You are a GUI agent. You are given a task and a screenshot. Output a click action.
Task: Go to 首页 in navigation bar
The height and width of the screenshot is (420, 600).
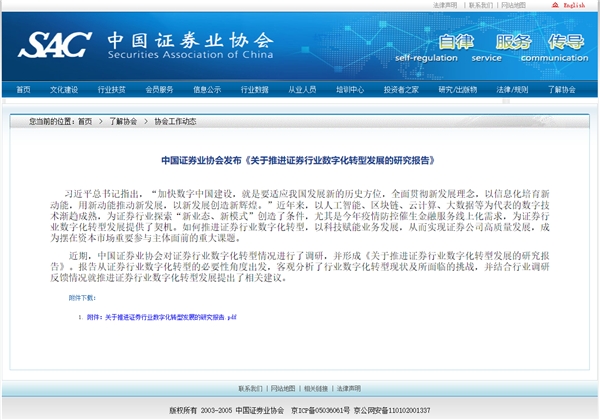point(23,90)
